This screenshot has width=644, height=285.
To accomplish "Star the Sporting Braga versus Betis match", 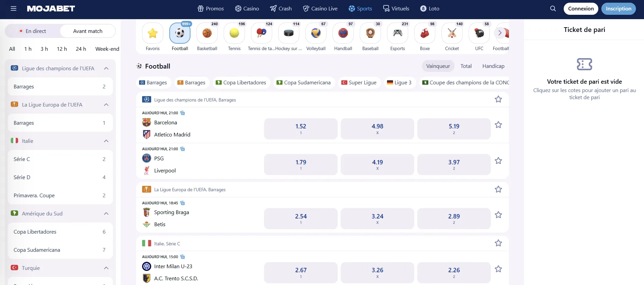I will click(498, 214).
